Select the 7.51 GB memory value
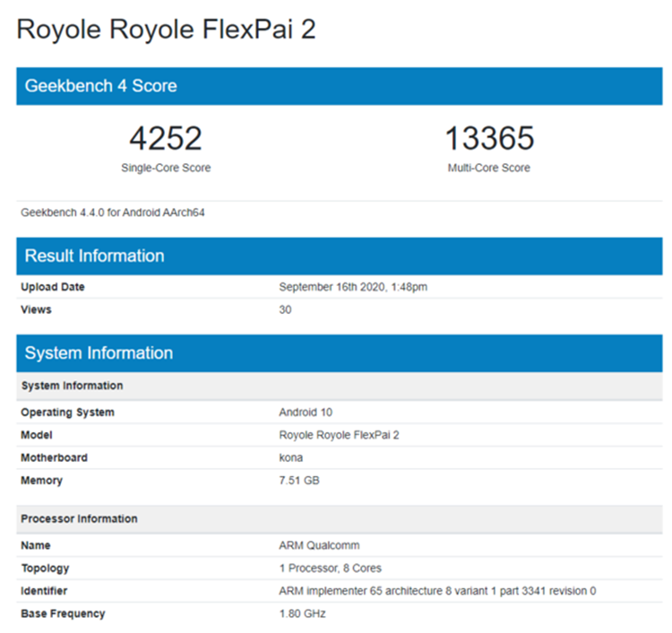 tap(299, 481)
